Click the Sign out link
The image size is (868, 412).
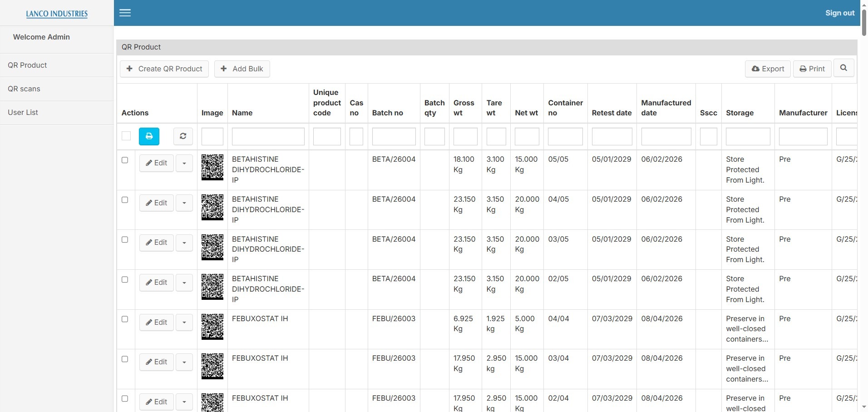840,13
